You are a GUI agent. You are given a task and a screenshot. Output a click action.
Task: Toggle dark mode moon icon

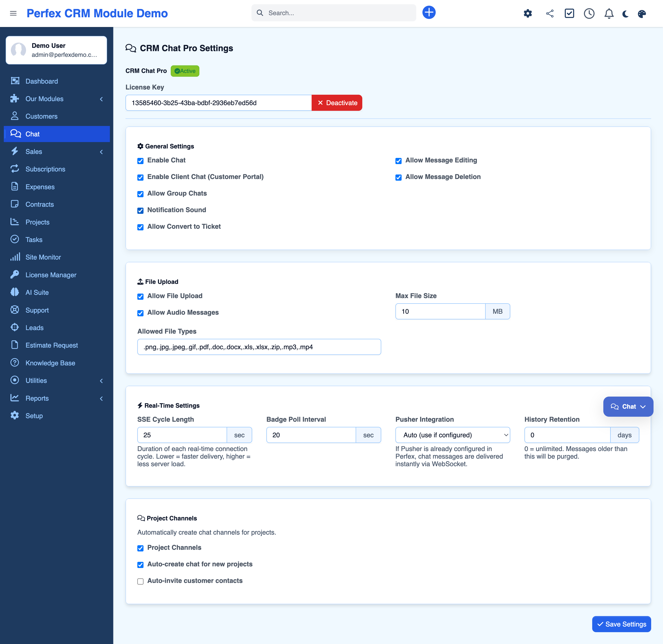coord(625,13)
